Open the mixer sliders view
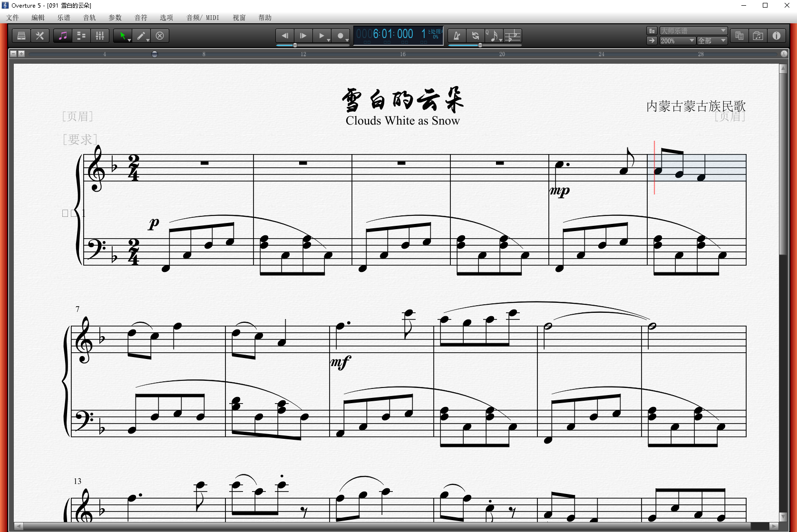 pos(100,36)
